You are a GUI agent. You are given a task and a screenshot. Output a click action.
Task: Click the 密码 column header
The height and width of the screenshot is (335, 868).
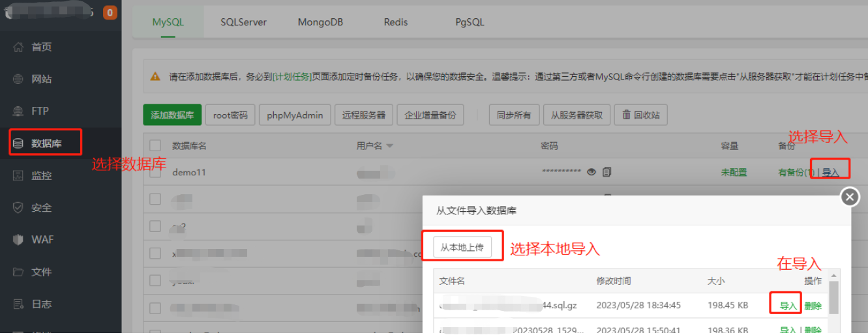[x=549, y=146]
